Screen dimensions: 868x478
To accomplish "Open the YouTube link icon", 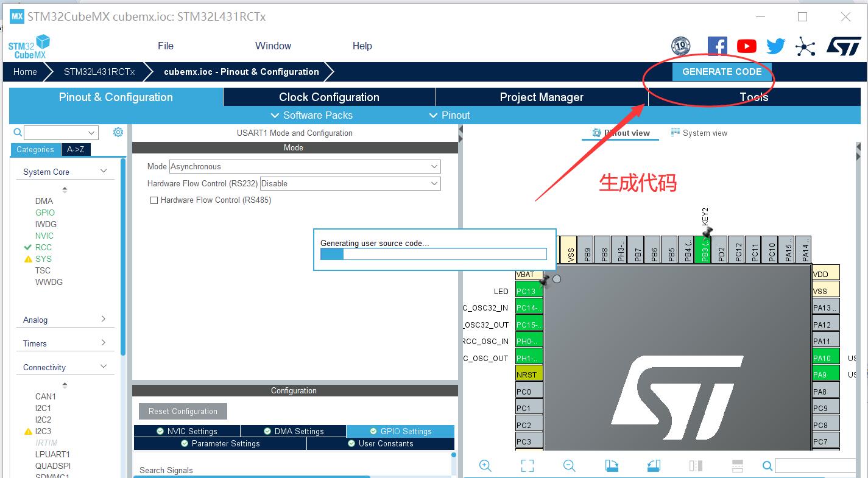I will (746, 46).
